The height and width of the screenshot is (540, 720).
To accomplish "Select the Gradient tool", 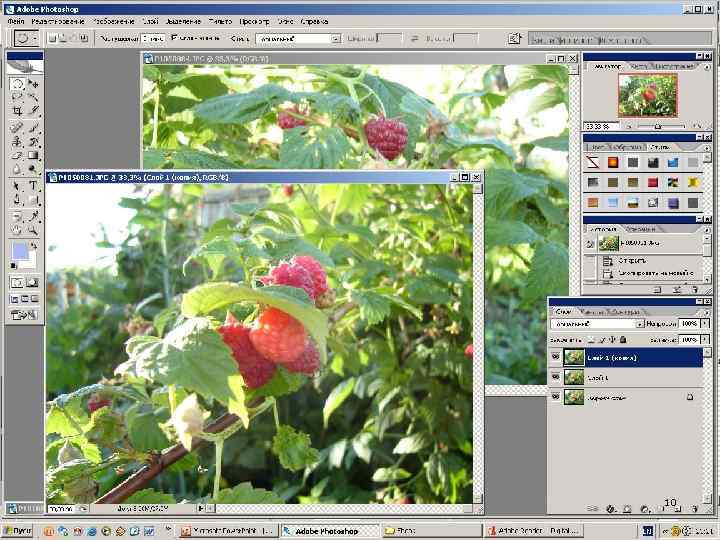I will (x=33, y=155).
